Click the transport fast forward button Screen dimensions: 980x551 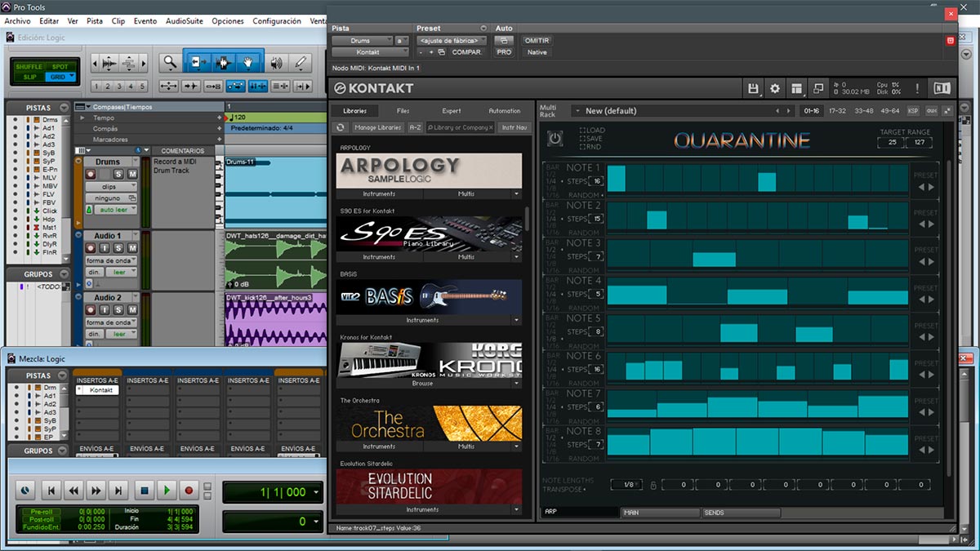96,491
